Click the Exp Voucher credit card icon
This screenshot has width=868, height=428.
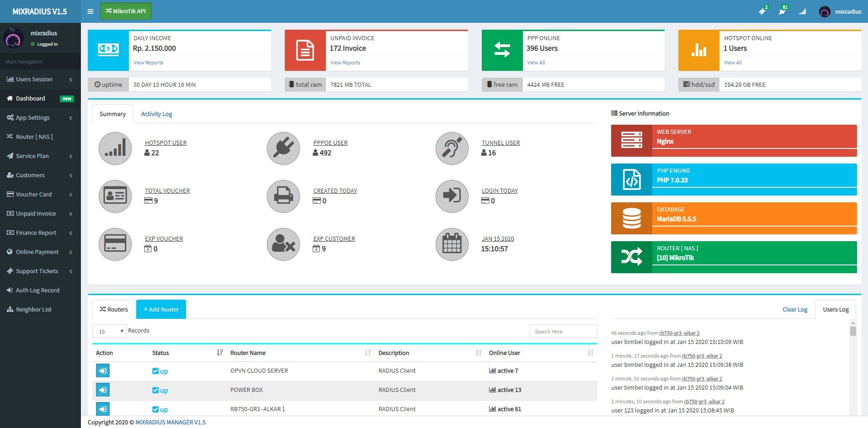coord(115,244)
